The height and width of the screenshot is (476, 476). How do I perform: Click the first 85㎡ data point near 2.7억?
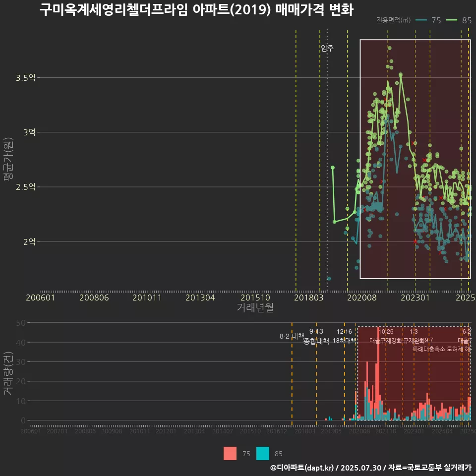pos(333,168)
